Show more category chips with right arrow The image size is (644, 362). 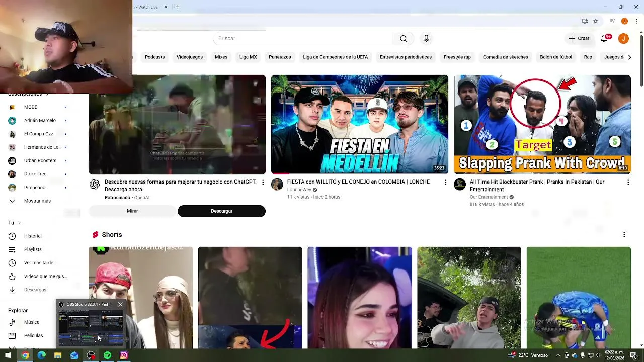(629, 57)
